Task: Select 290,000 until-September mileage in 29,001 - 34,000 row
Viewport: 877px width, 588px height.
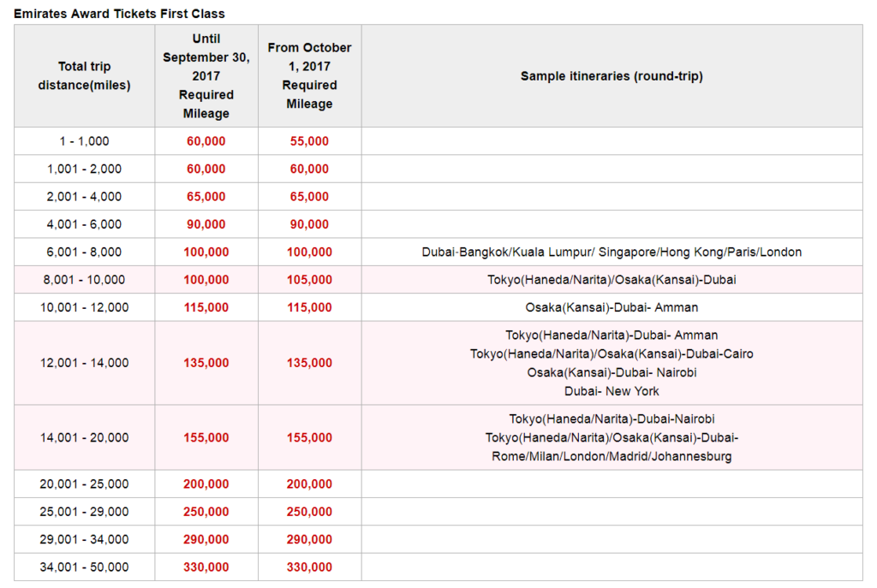Action: [206, 539]
